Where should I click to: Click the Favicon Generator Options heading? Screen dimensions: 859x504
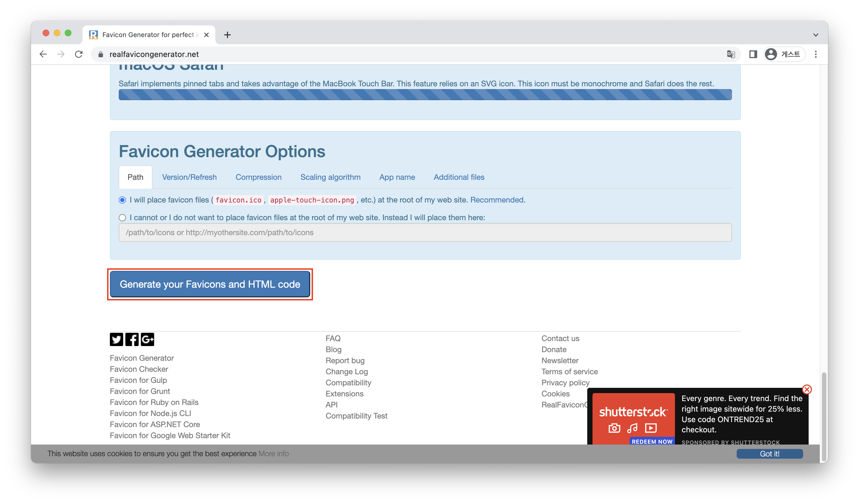(x=222, y=151)
